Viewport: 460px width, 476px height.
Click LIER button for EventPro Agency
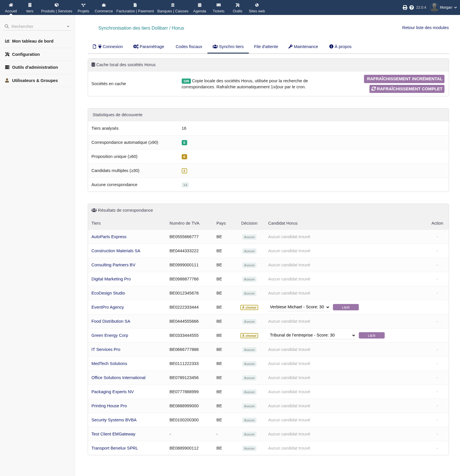[346, 307]
